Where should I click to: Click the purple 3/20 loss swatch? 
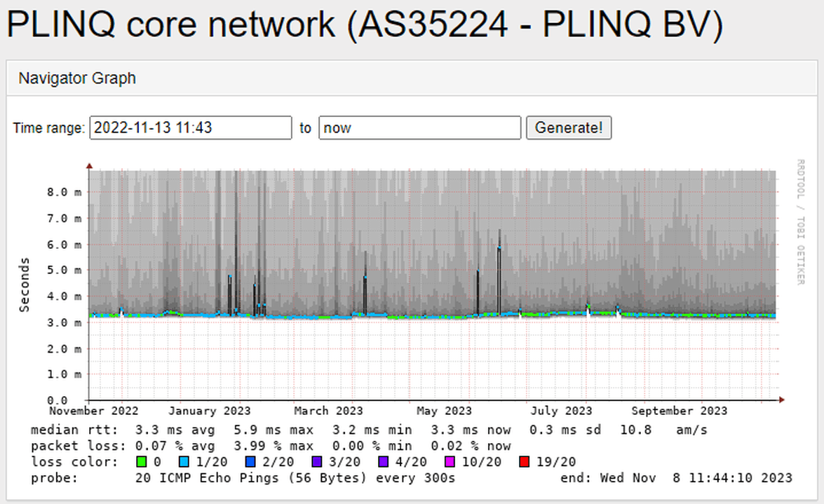coord(316,462)
